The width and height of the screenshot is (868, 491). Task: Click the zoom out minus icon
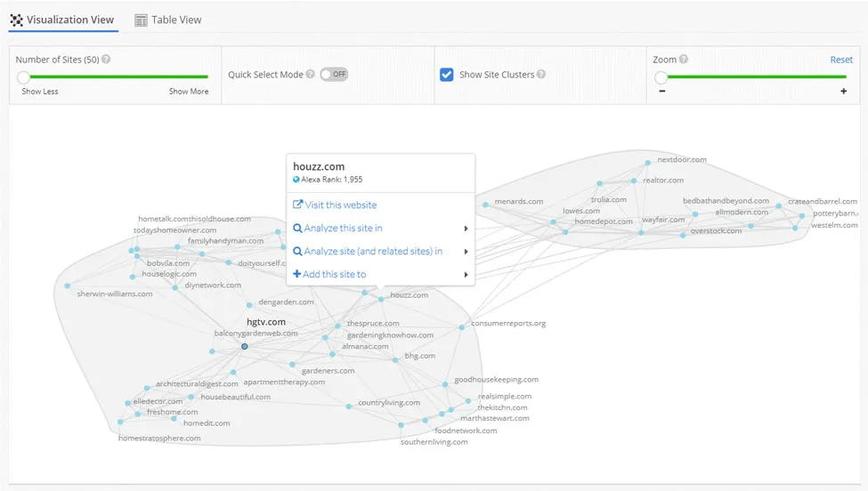pyautogui.click(x=661, y=92)
